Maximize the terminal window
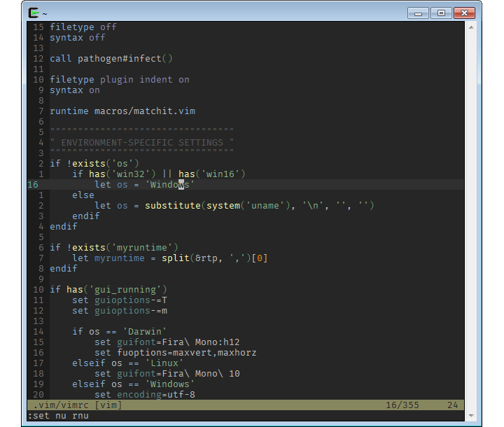Screen dimensions: 504x427 (x=441, y=13)
